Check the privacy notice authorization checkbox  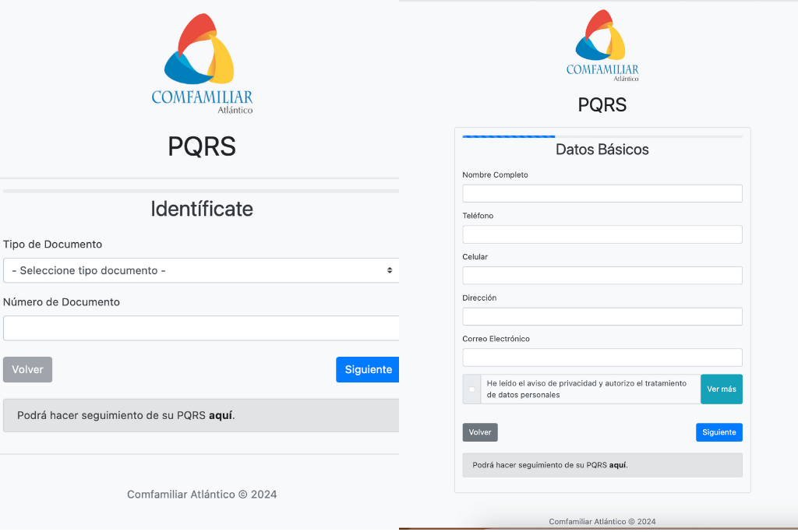click(x=471, y=389)
